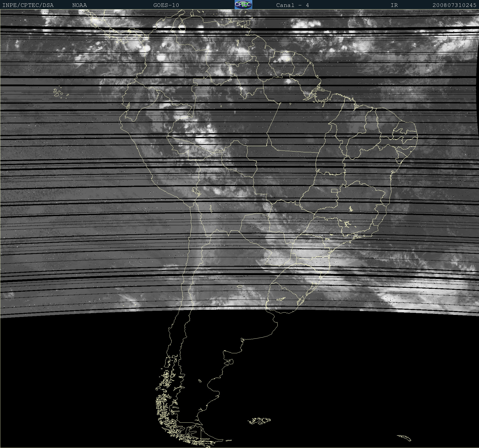Click the INPE/CPTEC/DSA header label
The width and height of the screenshot is (479, 448).
pos(28,5)
